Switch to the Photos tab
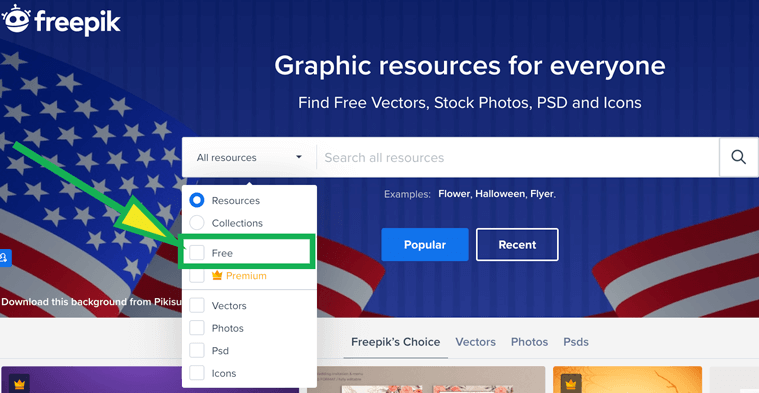This screenshot has width=759, height=393. click(530, 342)
